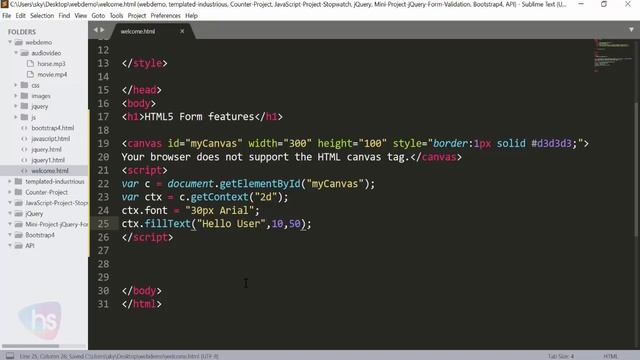
Task: Open horse.mp3 in the sidebar
Action: click(51, 64)
